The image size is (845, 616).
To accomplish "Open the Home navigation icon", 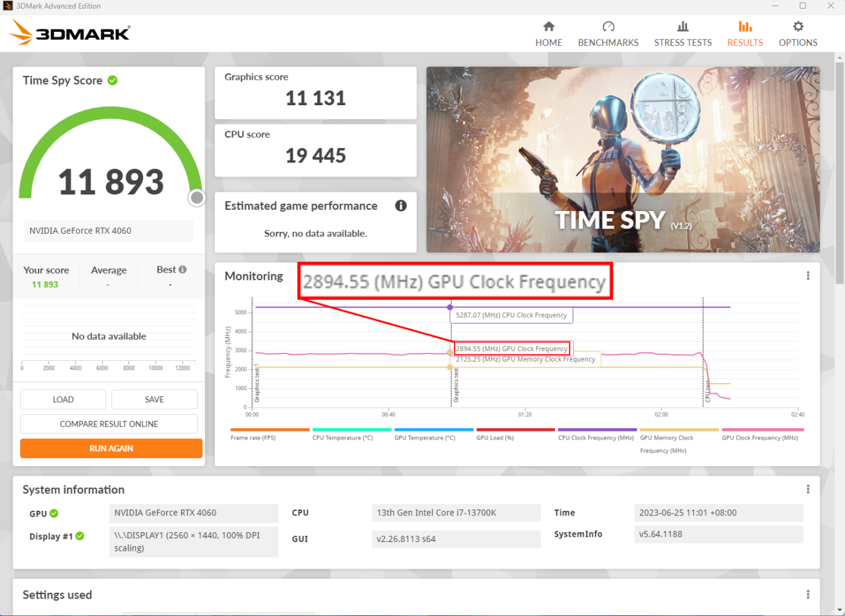I will 549,27.
